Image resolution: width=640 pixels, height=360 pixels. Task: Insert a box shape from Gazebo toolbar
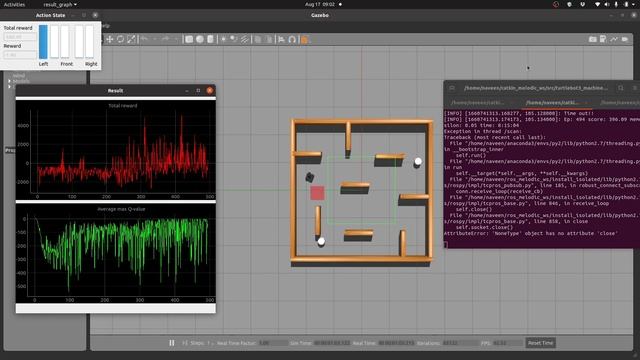[x=189, y=39]
